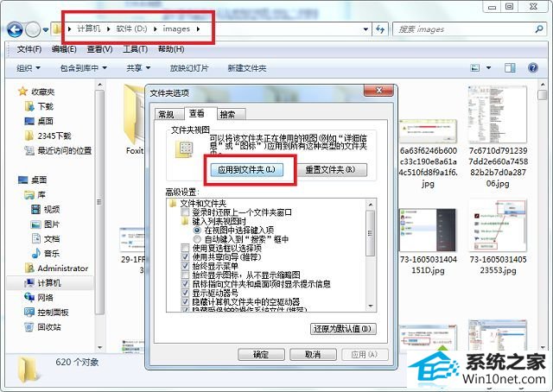
Task: Click down arrow of advanced settings scrollbar
Action: point(371,306)
